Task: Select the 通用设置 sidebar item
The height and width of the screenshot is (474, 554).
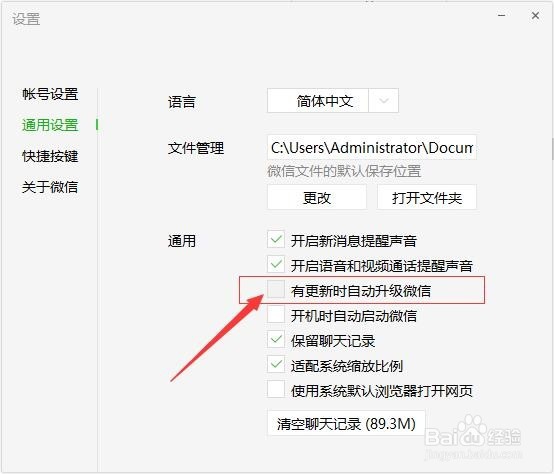Action: click(x=50, y=125)
